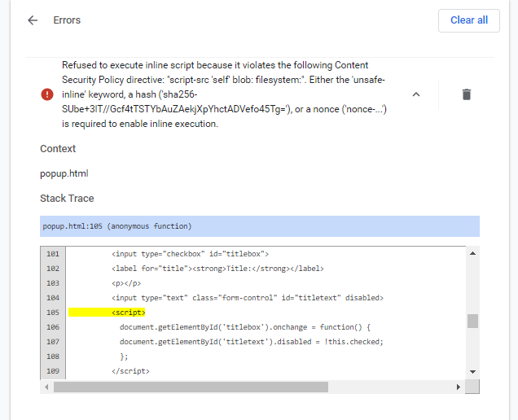Click the !this.checked code line 107
The image size is (518, 420).
tap(252, 342)
